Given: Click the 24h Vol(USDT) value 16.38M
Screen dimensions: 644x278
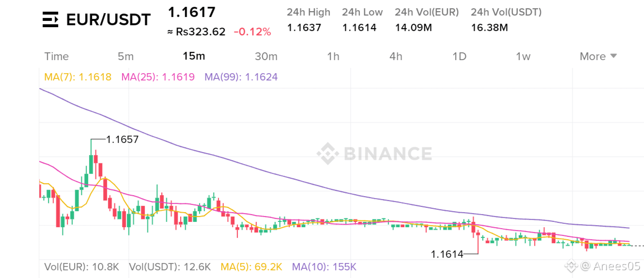Looking at the screenshot, I should (490, 28).
